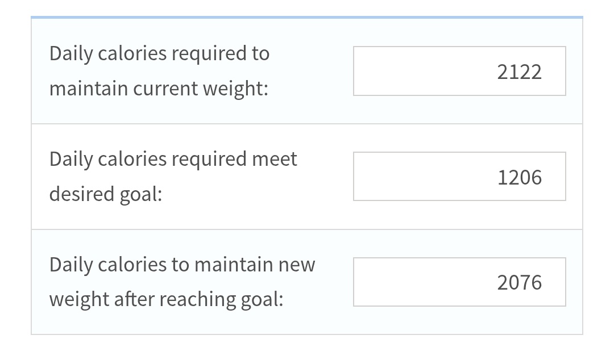Click the number 2076 in the last field
This screenshot has width=614, height=364.
pos(519,282)
